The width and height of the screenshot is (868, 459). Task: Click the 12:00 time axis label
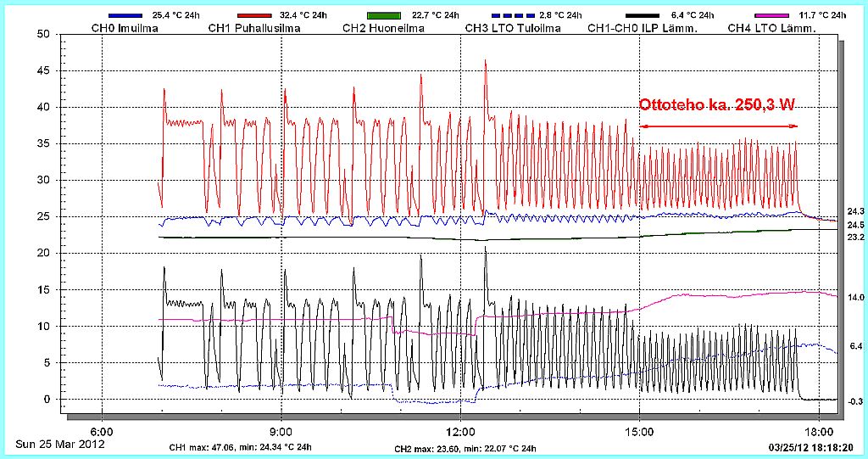[459, 431]
